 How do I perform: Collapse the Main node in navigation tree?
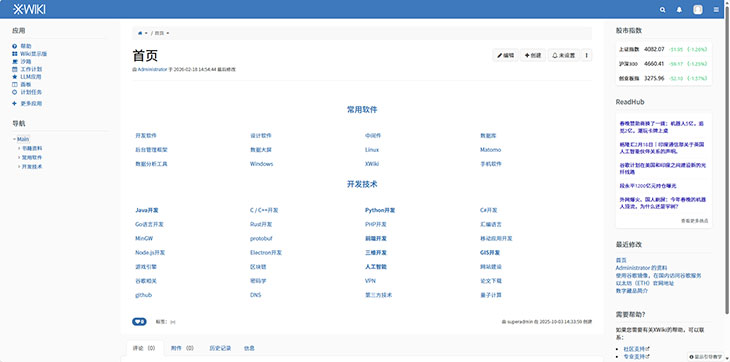[14, 139]
